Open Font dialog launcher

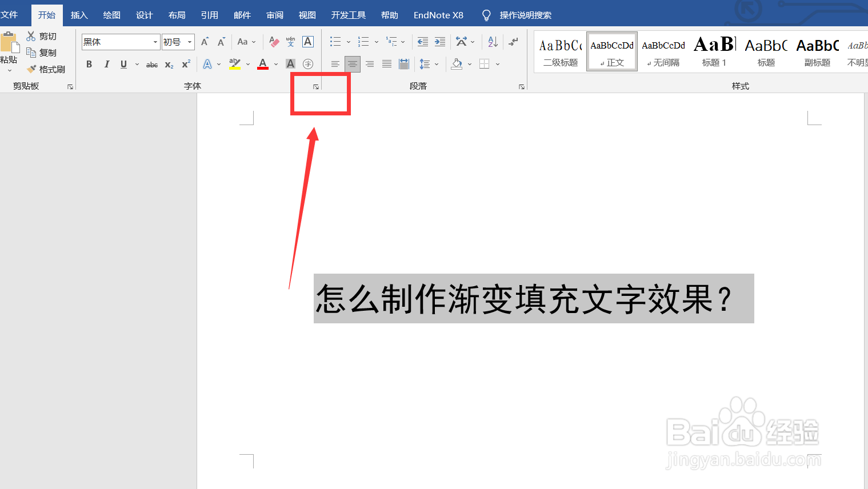[x=316, y=87]
